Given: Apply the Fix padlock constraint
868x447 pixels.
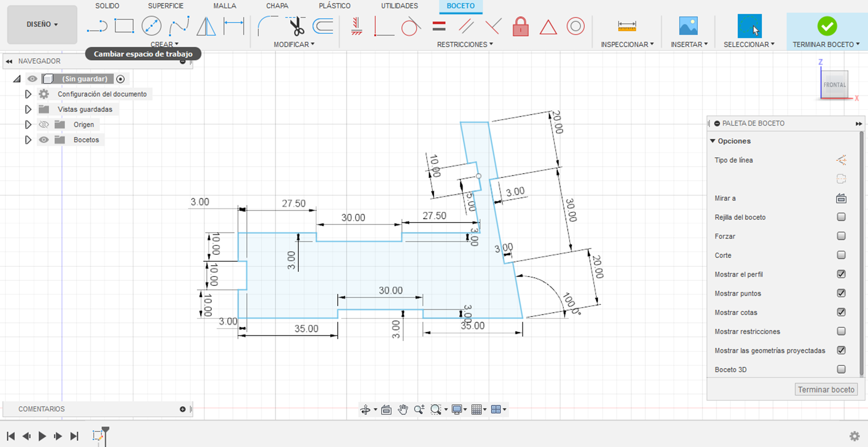Looking at the screenshot, I should (521, 26).
